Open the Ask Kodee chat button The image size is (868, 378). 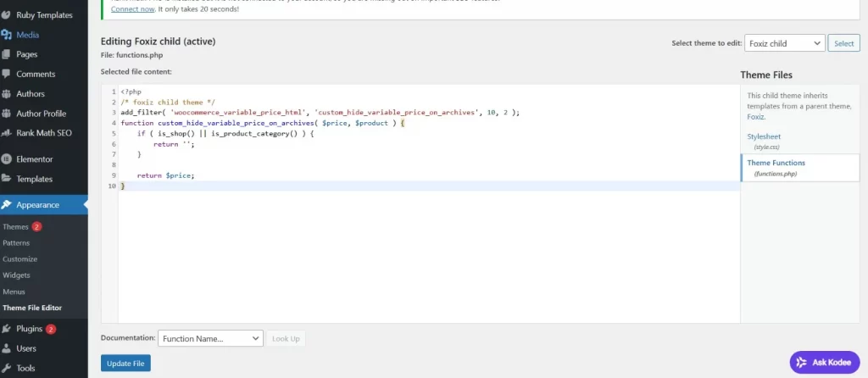(x=825, y=362)
